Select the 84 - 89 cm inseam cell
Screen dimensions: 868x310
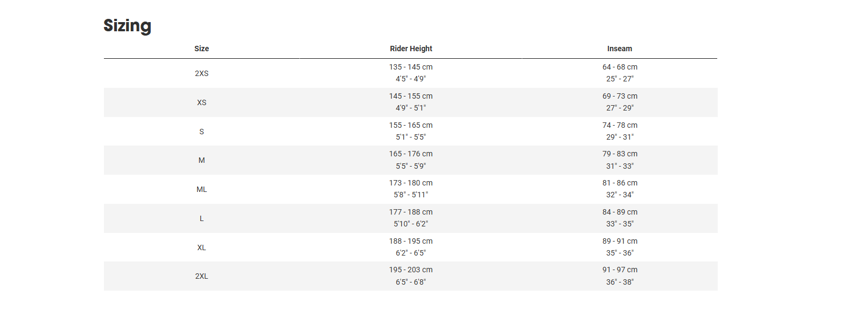(620, 212)
